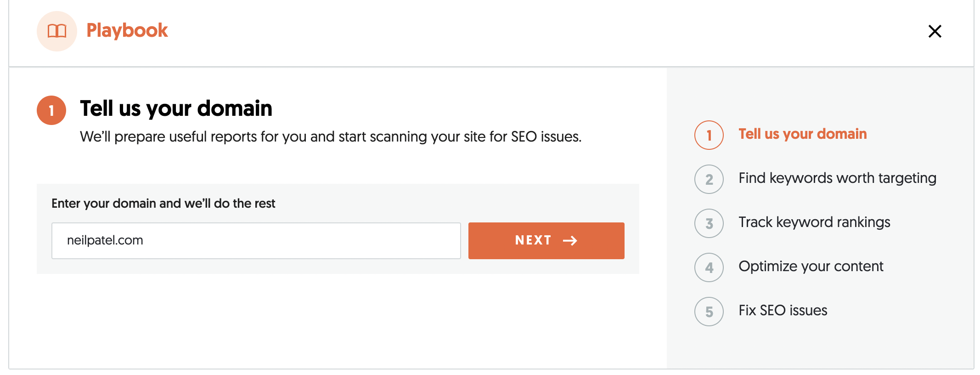
Task: Click the filled orange step 1 badge
Action: pyautogui.click(x=51, y=110)
